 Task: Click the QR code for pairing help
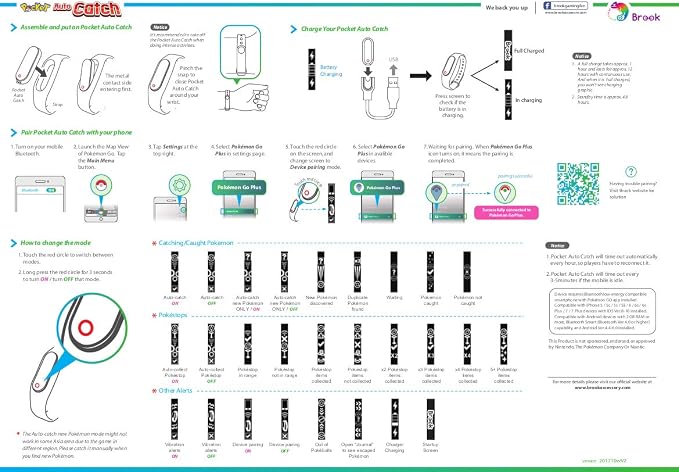pos(578,184)
